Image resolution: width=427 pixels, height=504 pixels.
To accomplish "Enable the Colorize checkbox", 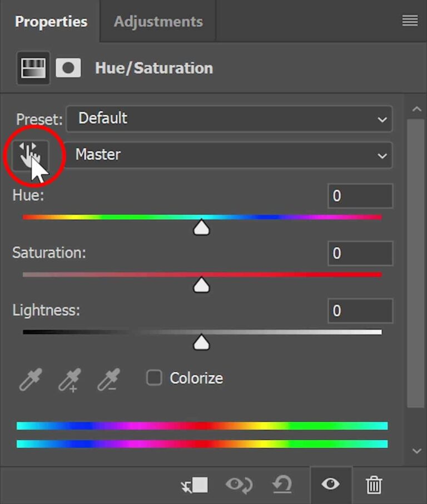I will pyautogui.click(x=154, y=378).
